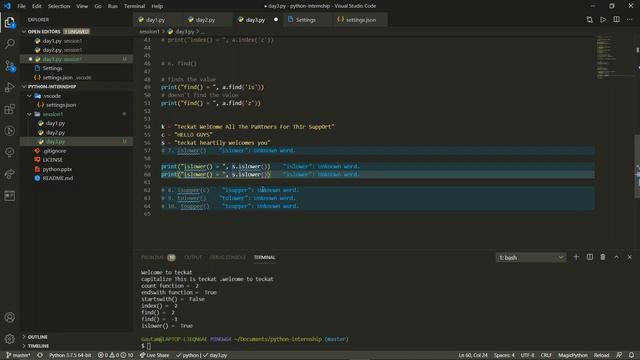Click the terminal command prompt input
This screenshot has height=360, width=640.
point(149,346)
